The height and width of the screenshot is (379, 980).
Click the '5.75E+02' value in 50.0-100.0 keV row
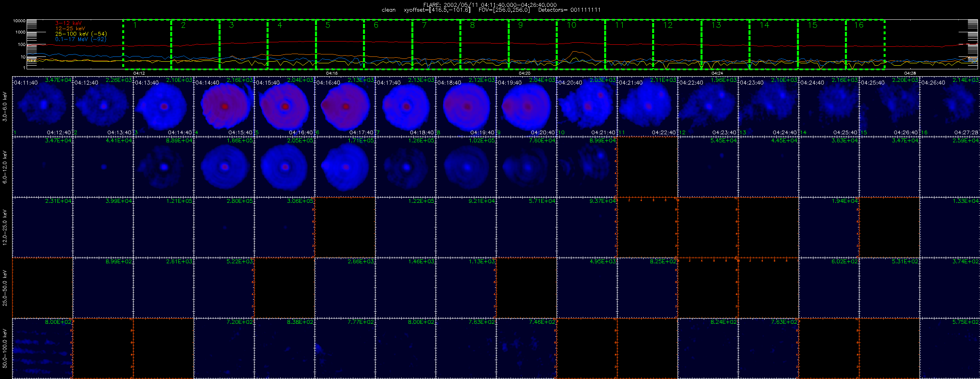click(965, 322)
